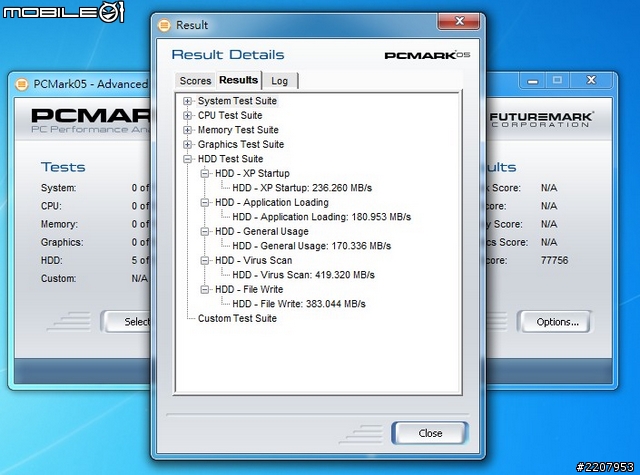Select the Graphics Test Suite row

point(241,144)
